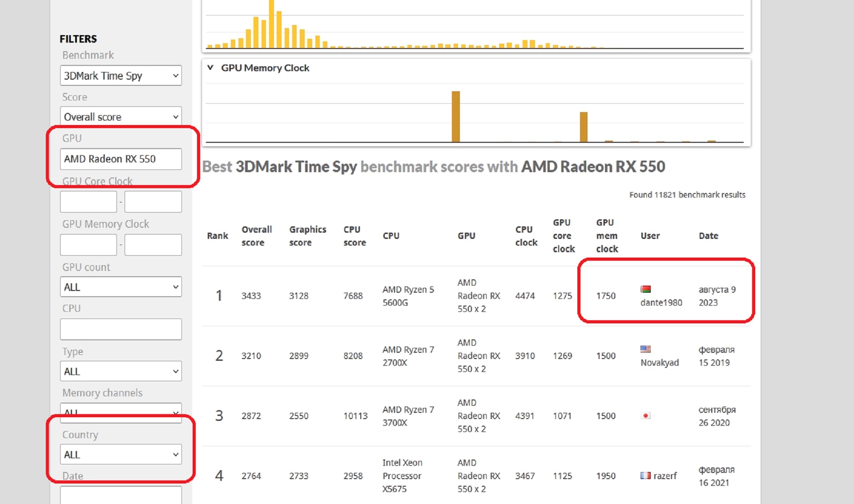Open user dante1980's profile link

[x=661, y=302]
